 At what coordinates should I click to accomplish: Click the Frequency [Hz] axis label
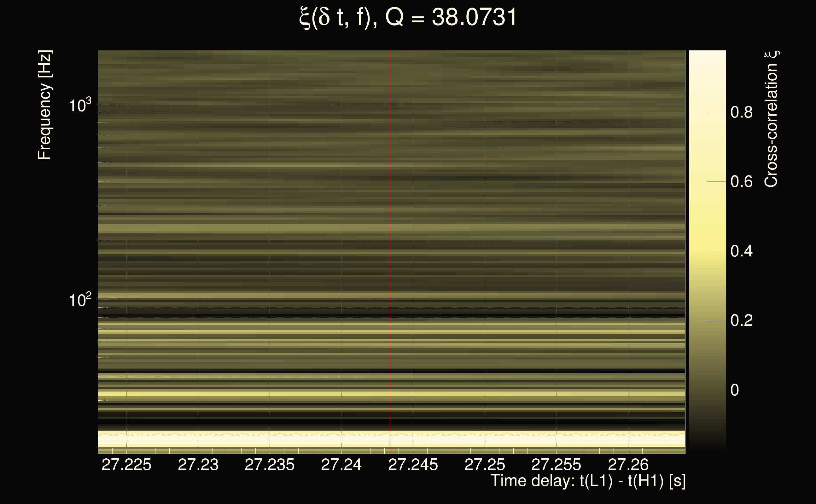[x=44, y=105]
